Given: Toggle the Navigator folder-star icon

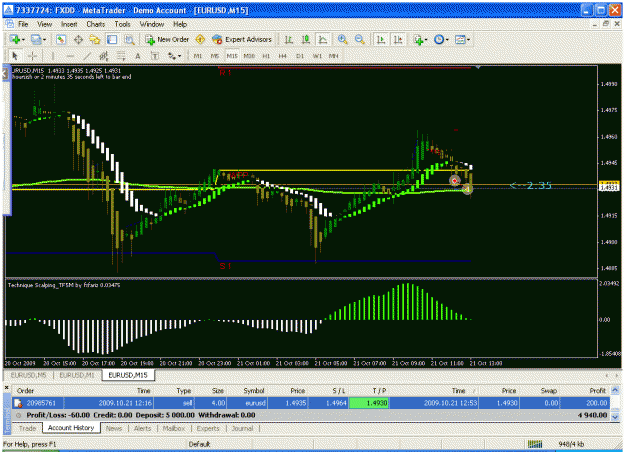Looking at the screenshot, I should pyautogui.click(x=95, y=39).
